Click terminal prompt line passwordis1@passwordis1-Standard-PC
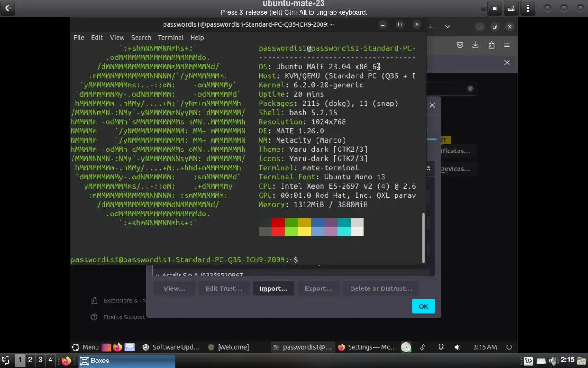The image size is (588, 368). (x=184, y=260)
